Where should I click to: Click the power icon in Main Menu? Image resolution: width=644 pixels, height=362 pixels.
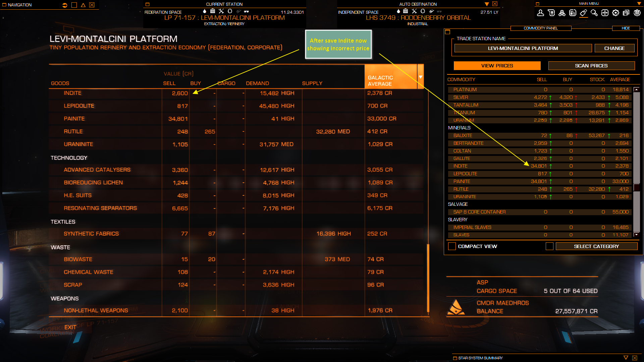point(637,13)
